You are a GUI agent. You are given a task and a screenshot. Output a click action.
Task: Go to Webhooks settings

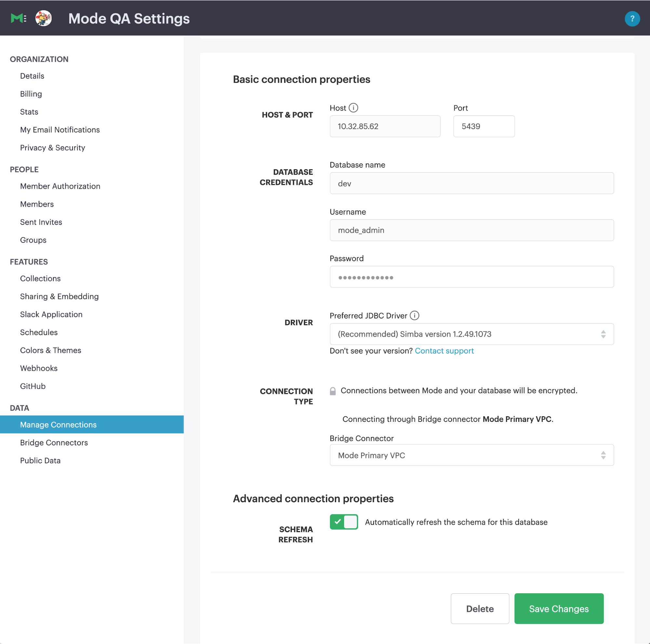pos(39,368)
